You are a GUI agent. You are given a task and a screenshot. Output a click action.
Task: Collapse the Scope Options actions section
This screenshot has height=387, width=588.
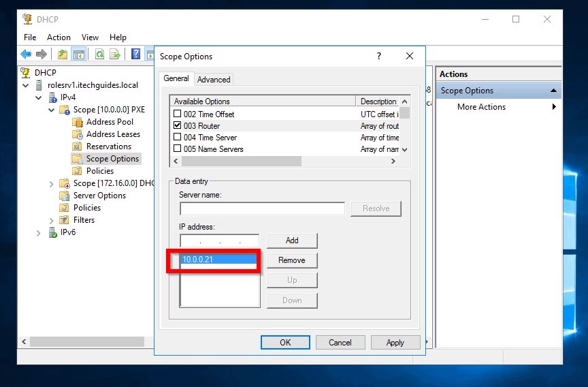(553, 91)
